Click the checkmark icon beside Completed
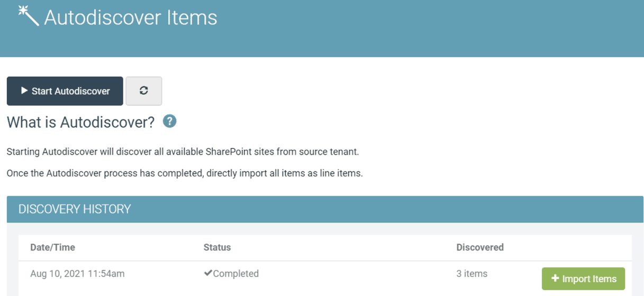Viewport: 644px width, 296px height. click(208, 273)
